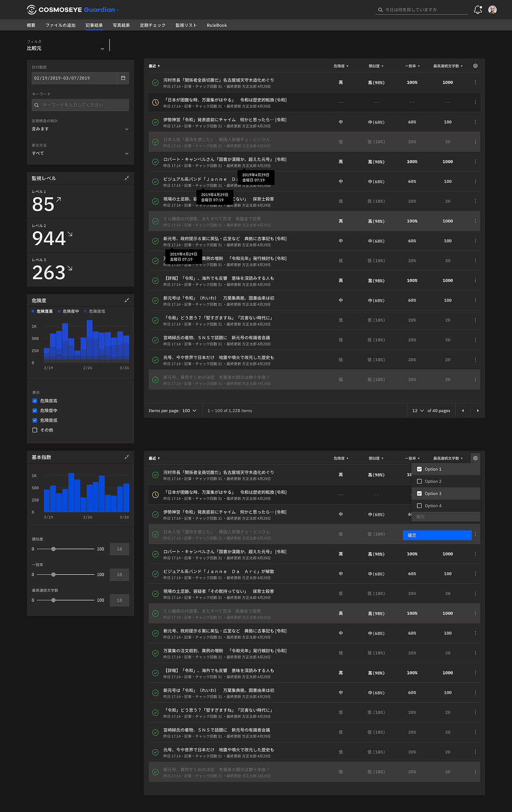Screen dimensions: 512x812
Task: Open the kebab menu for 伊勢神宮 row, upper table
Action: coord(475,122)
